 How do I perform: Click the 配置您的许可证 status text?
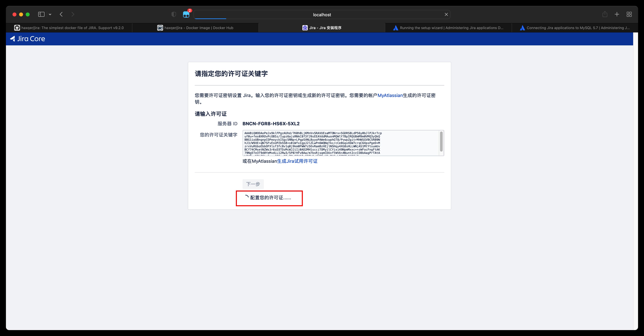click(x=270, y=198)
